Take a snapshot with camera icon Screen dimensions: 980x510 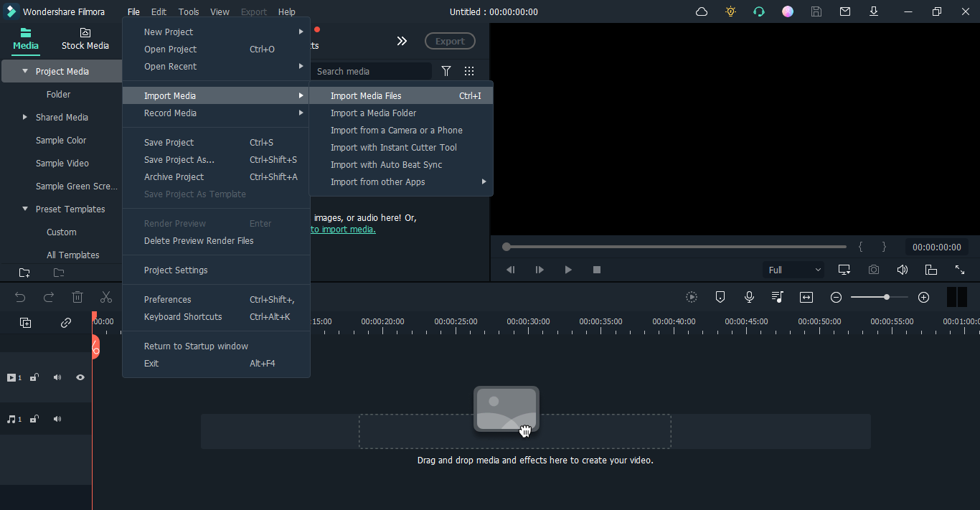[874, 270]
